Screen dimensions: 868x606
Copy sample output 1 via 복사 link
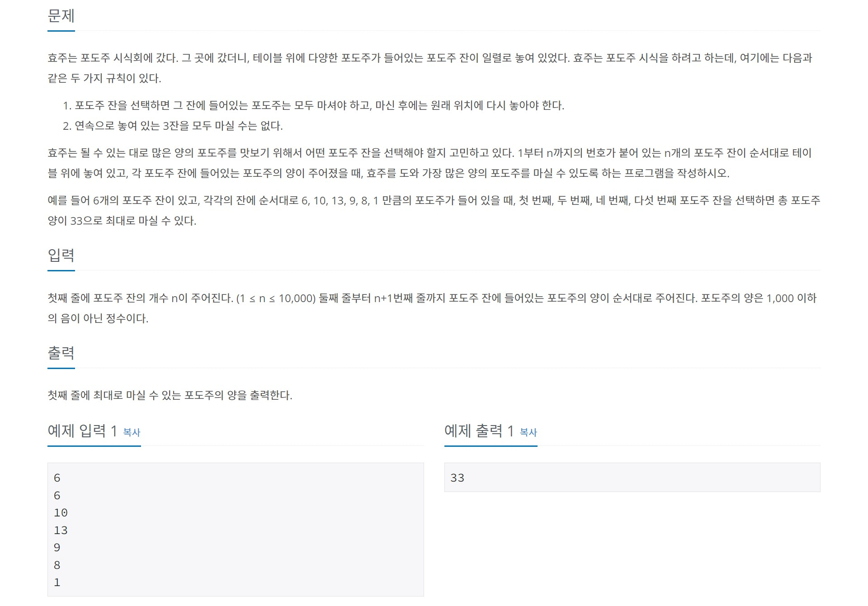528,432
